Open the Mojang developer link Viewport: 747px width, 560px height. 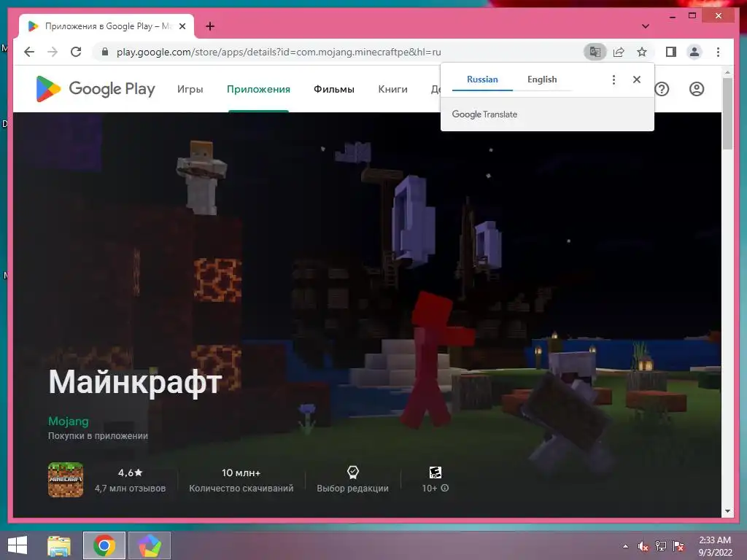click(68, 421)
